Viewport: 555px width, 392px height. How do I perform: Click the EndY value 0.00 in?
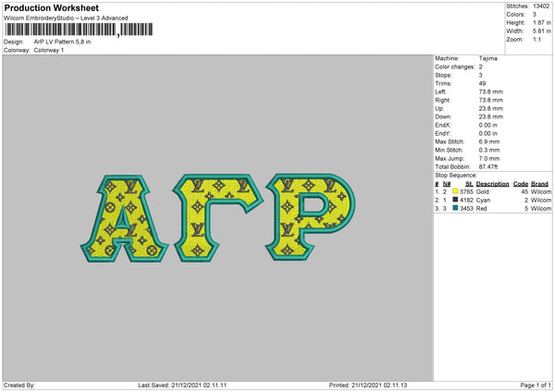coord(488,134)
